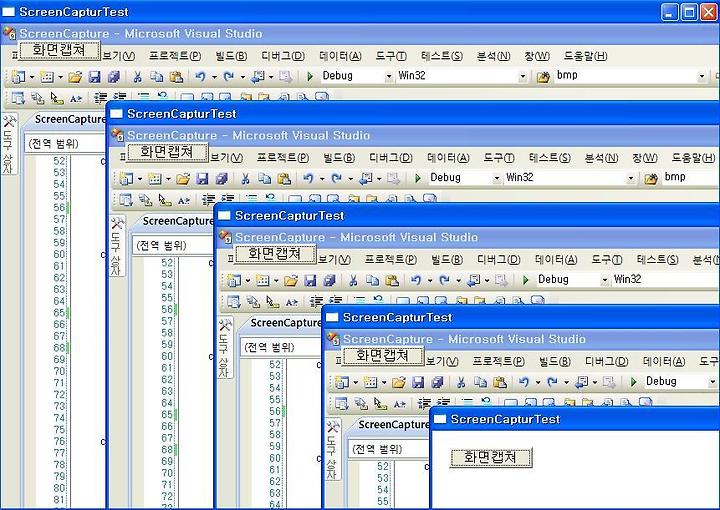Viewport: 720px width, 510px height.
Task: Open the 테스트(S) menu in the outermost window
Action: (x=442, y=56)
